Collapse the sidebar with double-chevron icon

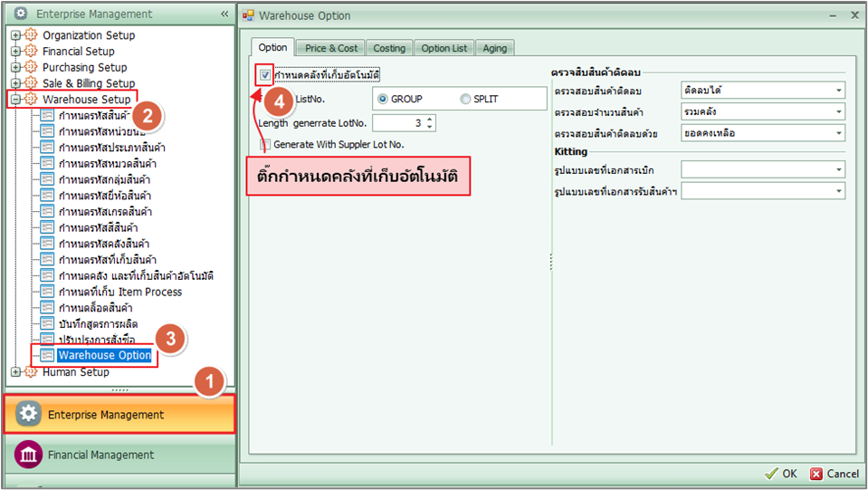[x=224, y=14]
